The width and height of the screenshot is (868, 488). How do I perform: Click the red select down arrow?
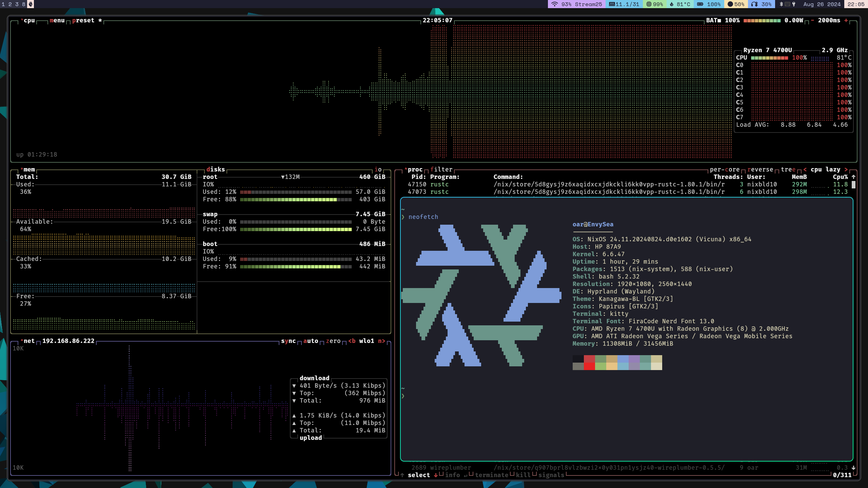(x=436, y=475)
